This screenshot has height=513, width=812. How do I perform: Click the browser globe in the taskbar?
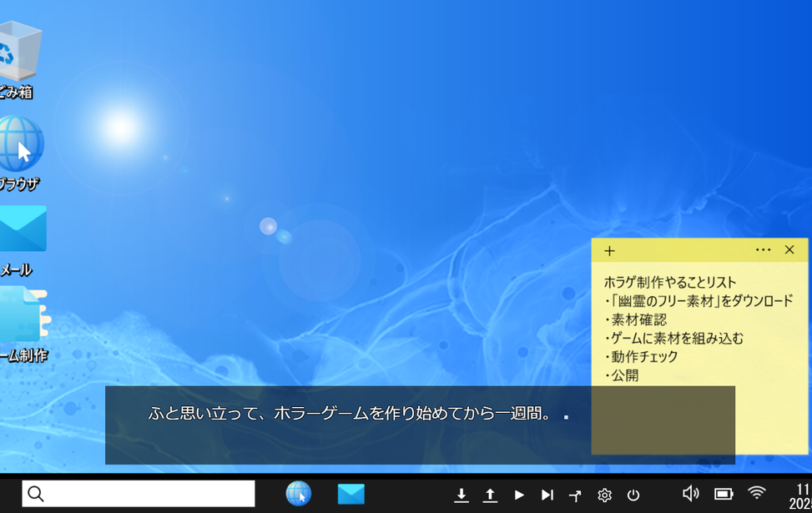[298, 494]
